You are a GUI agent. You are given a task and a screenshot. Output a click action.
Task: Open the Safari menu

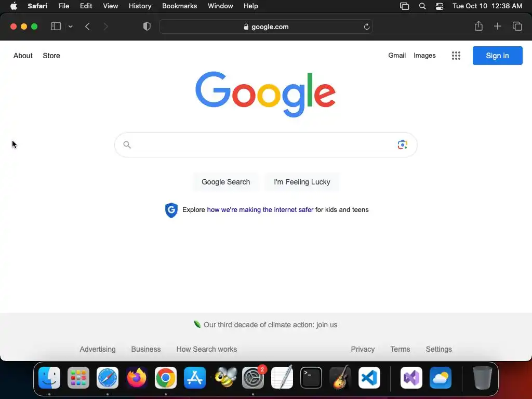37,6
